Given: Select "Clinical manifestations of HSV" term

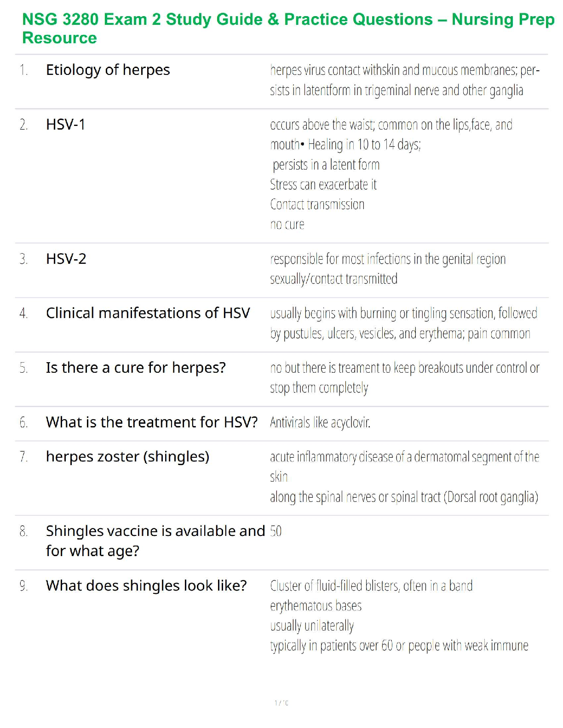Looking at the screenshot, I should (x=148, y=313).
